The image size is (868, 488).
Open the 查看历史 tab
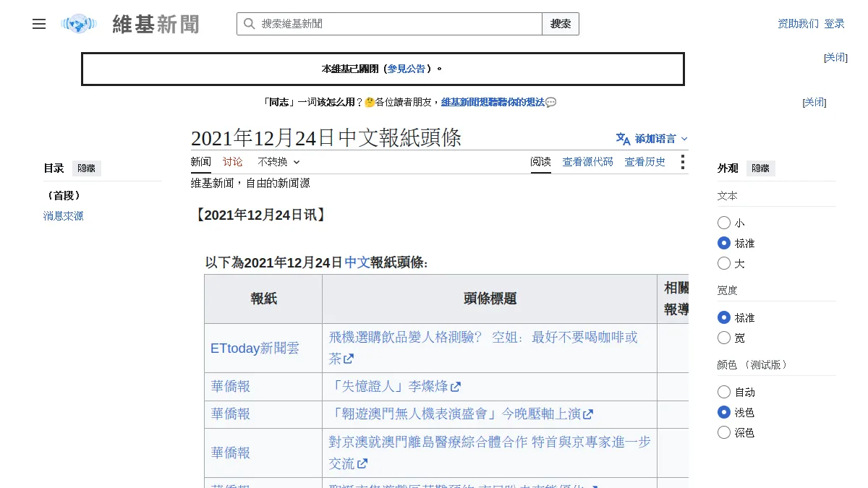645,162
